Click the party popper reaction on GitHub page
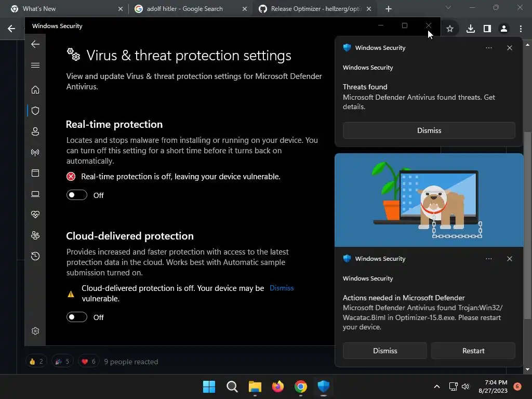 [62, 362]
